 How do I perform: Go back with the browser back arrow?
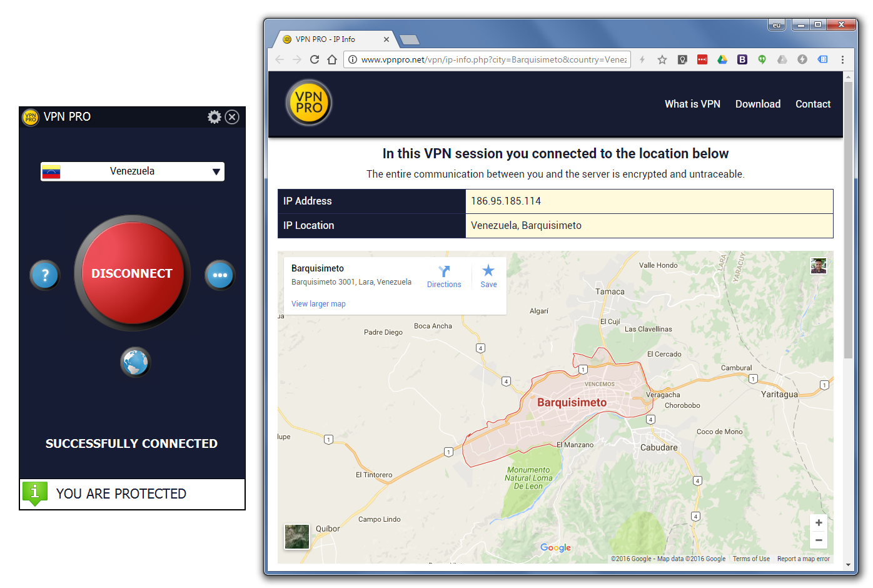(280, 59)
